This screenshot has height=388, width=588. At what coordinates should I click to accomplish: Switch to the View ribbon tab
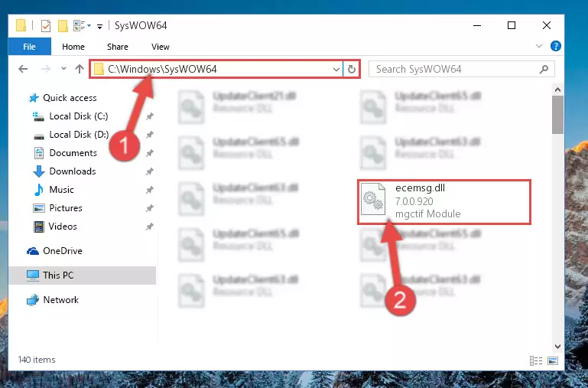(x=160, y=47)
